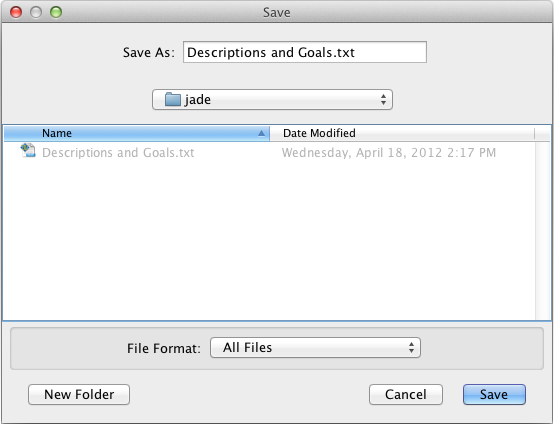This screenshot has width=554, height=424.
Task: Click in the Save As filename field
Action: coord(305,52)
